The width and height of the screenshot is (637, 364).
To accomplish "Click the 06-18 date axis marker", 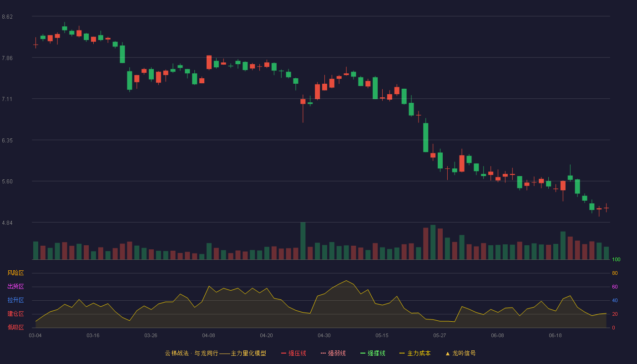I will click(x=556, y=335).
